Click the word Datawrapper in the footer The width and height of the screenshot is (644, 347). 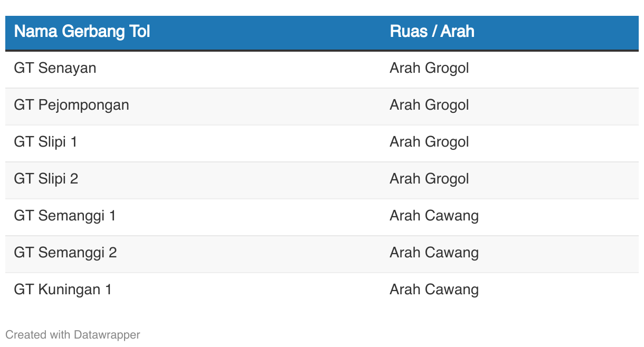pyautogui.click(x=107, y=334)
